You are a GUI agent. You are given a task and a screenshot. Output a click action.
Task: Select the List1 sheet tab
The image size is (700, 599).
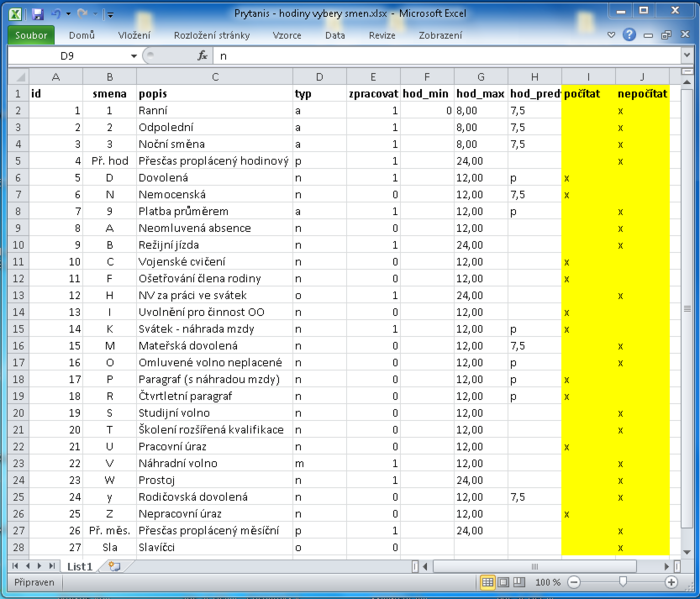tap(79, 566)
